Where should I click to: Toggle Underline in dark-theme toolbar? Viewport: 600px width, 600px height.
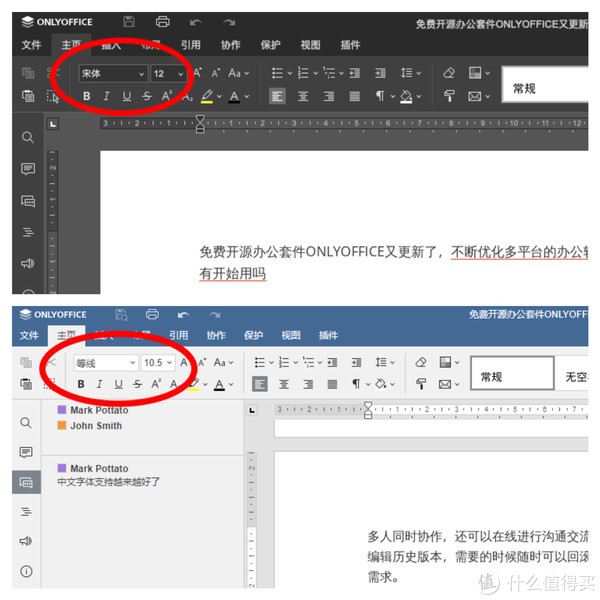pyautogui.click(x=127, y=96)
